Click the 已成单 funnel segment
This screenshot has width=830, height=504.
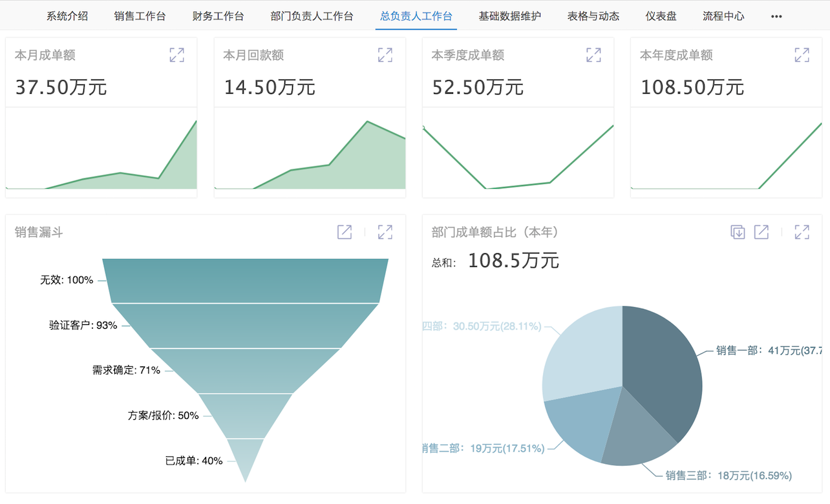click(x=246, y=456)
